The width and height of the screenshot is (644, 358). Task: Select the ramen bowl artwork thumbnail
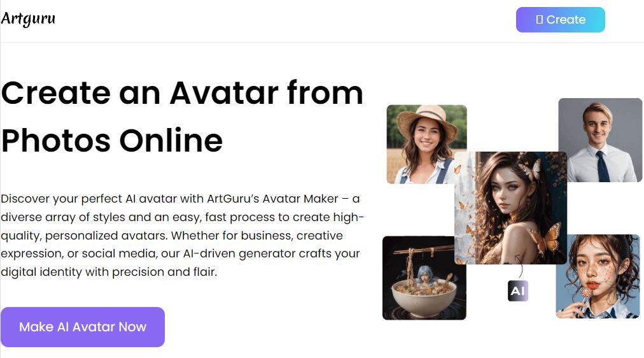point(424,278)
